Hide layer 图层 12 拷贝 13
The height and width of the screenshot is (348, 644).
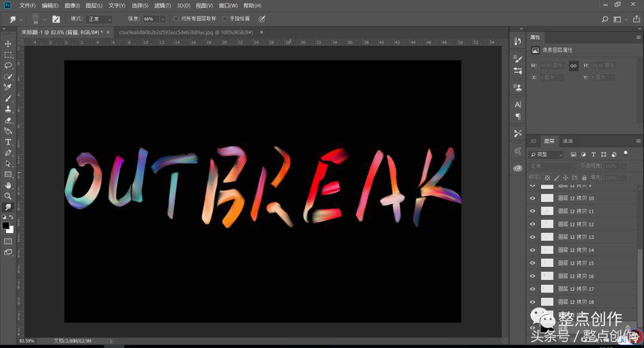tap(532, 237)
